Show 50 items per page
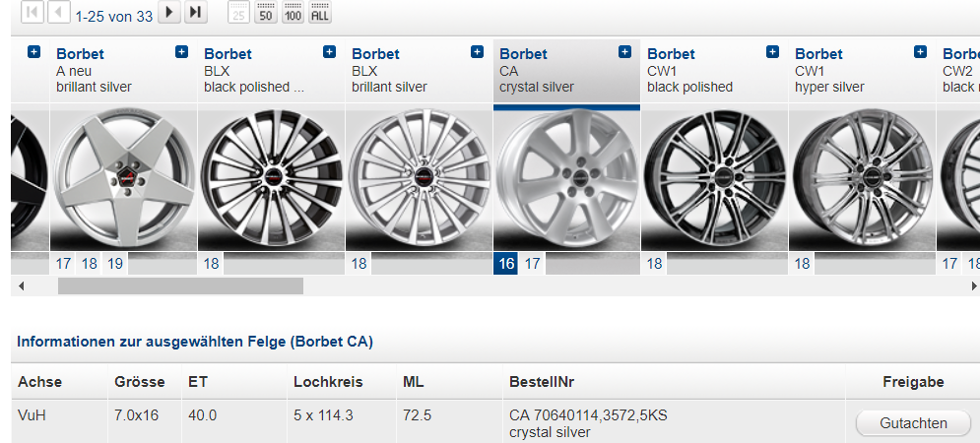Screen dimensions: 980x443 pyautogui.click(x=266, y=12)
